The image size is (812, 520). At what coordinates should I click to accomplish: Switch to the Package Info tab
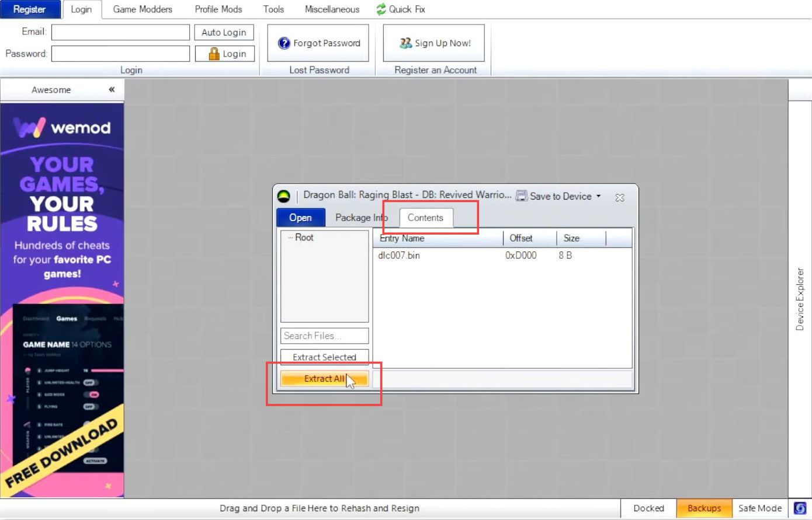[x=362, y=218]
